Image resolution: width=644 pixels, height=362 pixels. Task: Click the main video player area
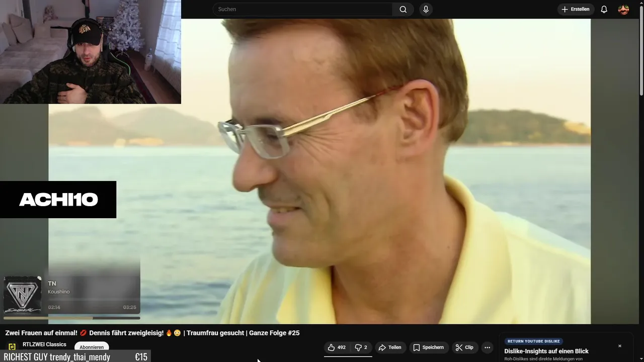319,171
